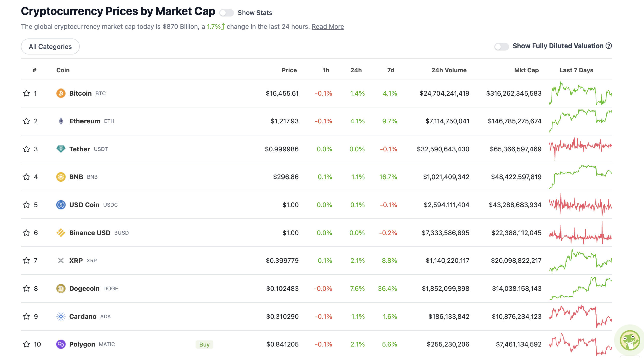Enable the Show Stats toggle
The height and width of the screenshot is (358, 644).
pos(226,13)
